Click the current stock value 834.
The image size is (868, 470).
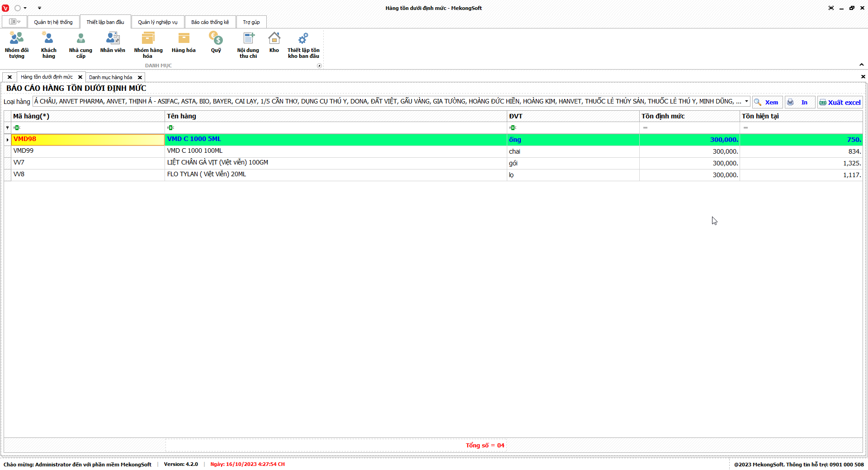pos(854,151)
